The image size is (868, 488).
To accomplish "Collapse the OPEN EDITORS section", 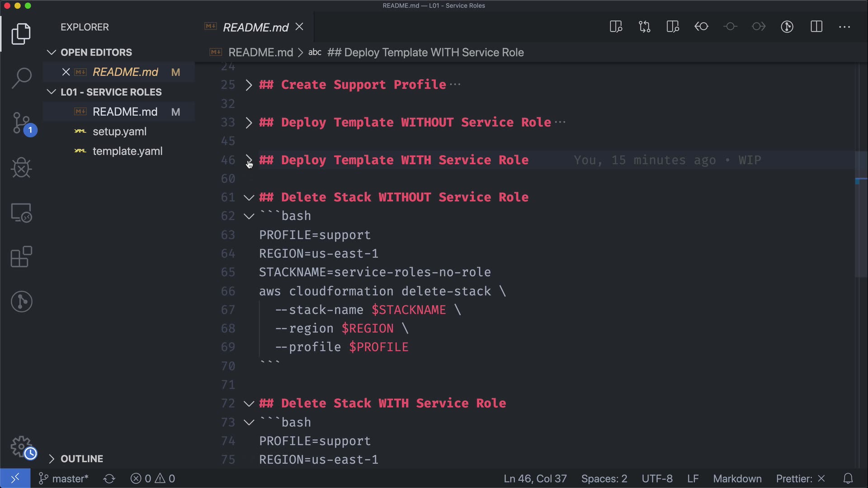I will tap(96, 52).
